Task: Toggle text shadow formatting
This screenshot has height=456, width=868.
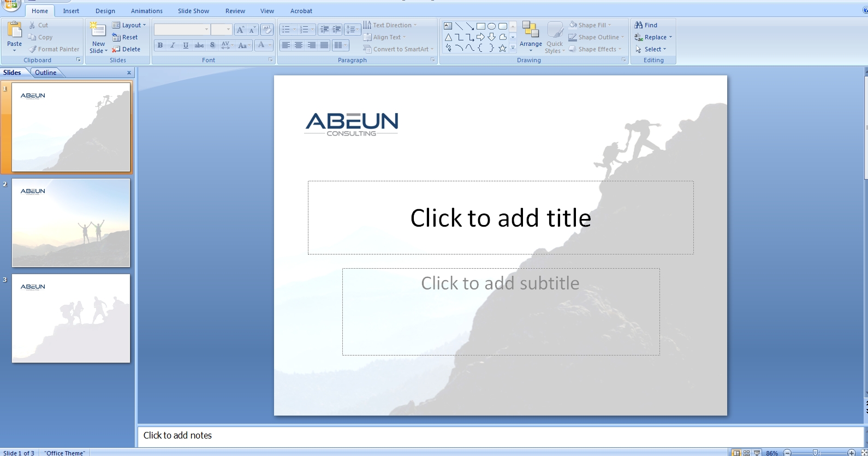Action: [212, 45]
